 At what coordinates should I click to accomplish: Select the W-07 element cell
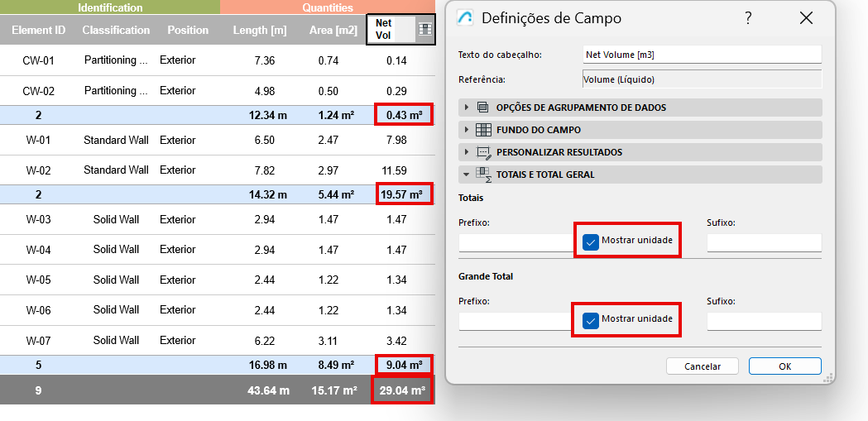(38, 340)
